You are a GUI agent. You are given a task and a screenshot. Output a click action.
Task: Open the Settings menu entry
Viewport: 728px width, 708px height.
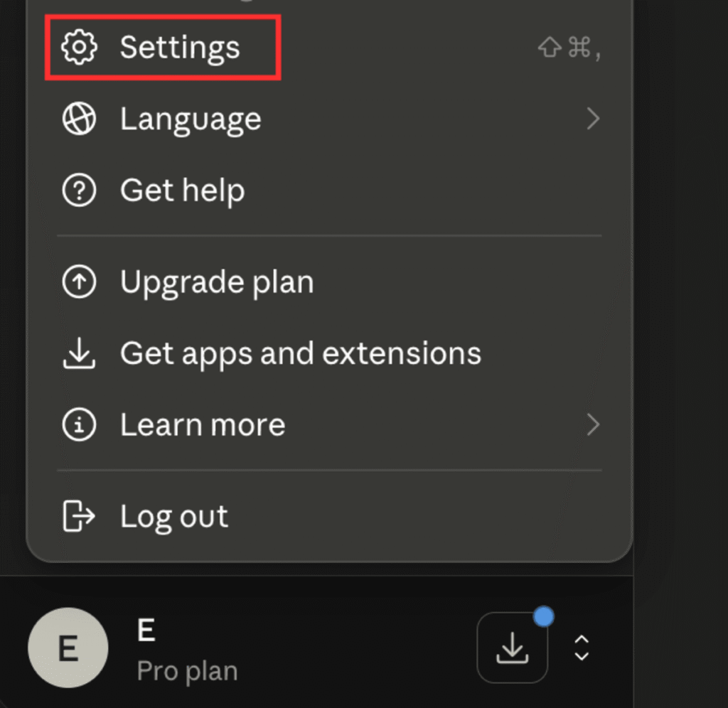click(x=330, y=47)
